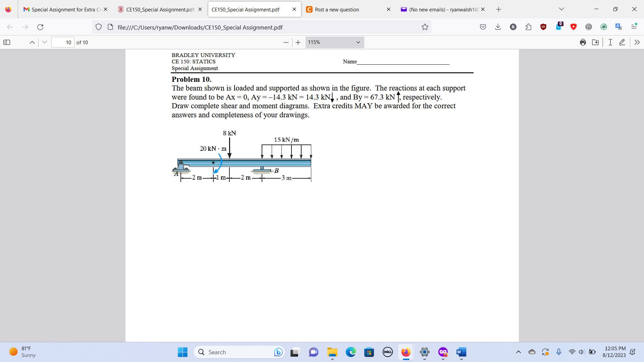
Task: Open the Post a new question tab
Action: [337, 9]
